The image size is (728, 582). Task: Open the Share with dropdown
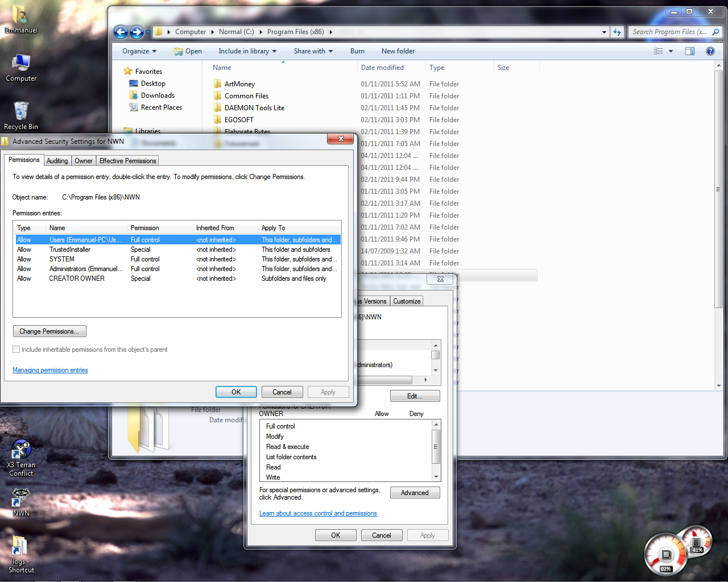[313, 51]
